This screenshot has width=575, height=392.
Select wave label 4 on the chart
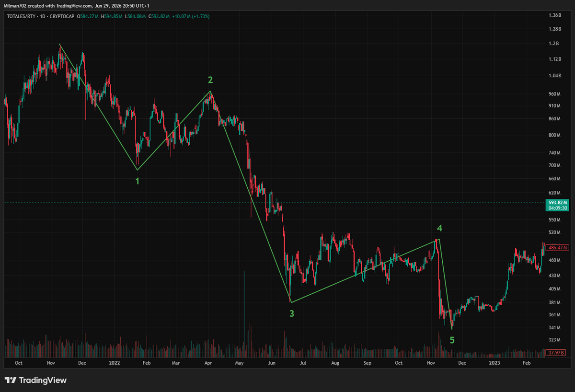point(439,228)
